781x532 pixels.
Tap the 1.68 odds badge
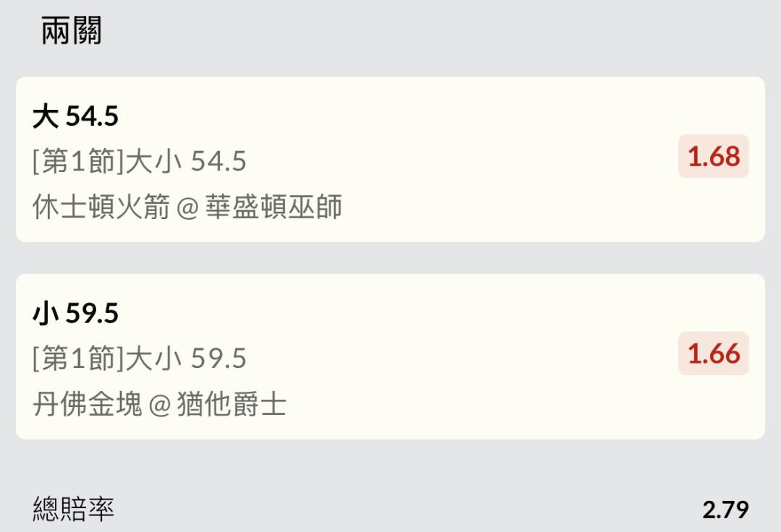[713, 156]
